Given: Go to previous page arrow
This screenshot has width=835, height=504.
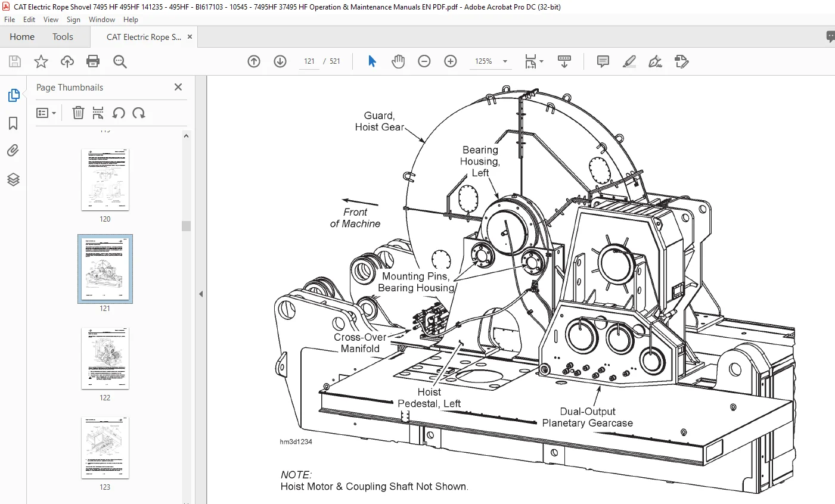Looking at the screenshot, I should (x=254, y=61).
